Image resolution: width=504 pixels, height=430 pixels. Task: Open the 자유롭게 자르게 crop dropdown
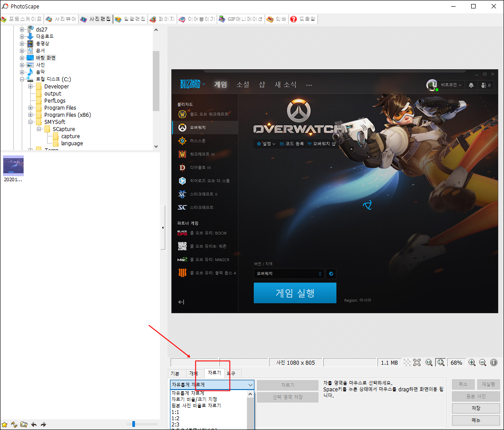(x=212, y=385)
